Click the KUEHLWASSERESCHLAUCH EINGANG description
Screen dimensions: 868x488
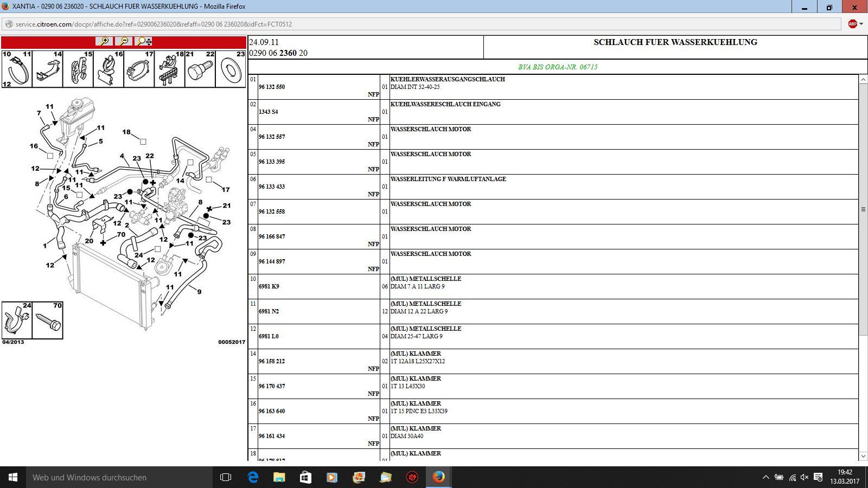[x=445, y=104]
